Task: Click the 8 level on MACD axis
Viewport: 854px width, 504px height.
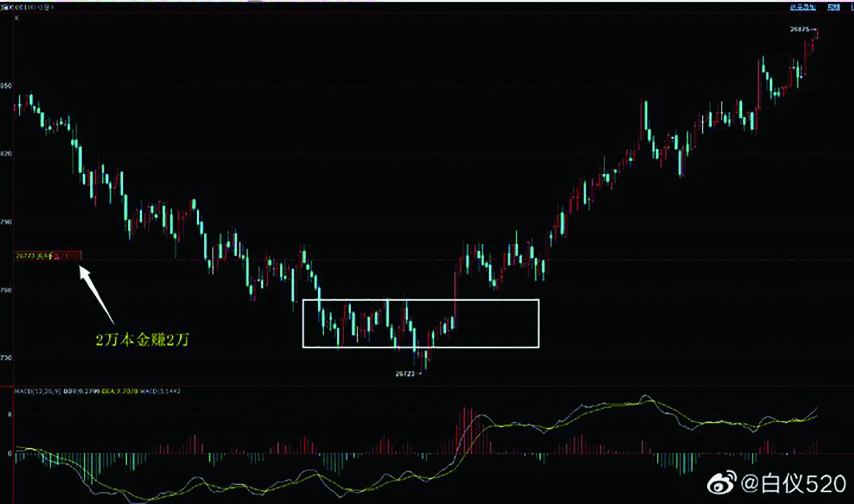Action: click(9, 415)
